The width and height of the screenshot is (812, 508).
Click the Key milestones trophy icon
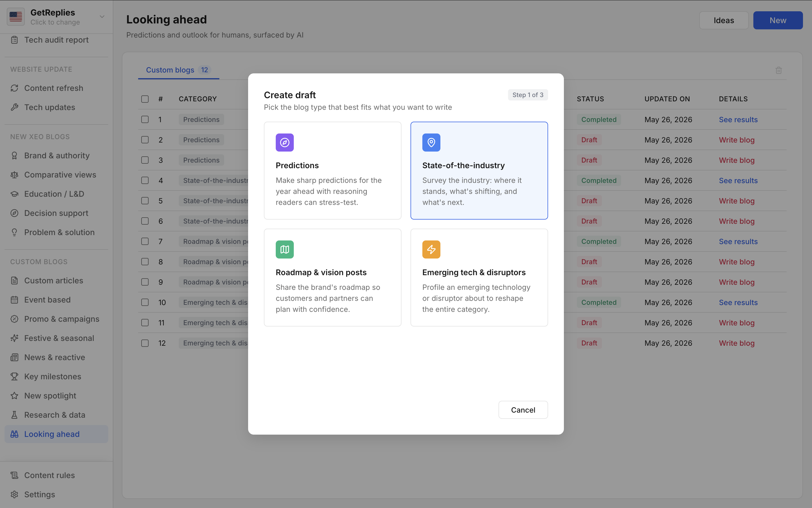click(14, 376)
